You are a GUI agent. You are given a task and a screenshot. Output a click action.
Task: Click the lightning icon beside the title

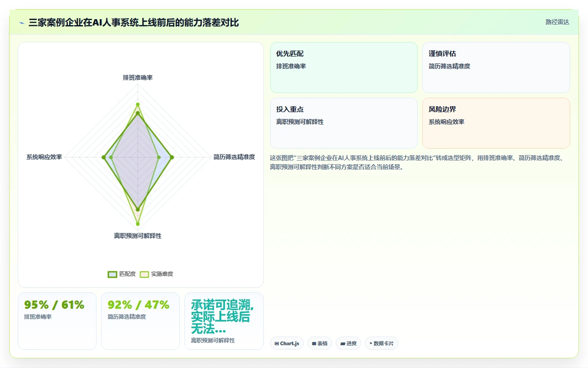(21, 23)
